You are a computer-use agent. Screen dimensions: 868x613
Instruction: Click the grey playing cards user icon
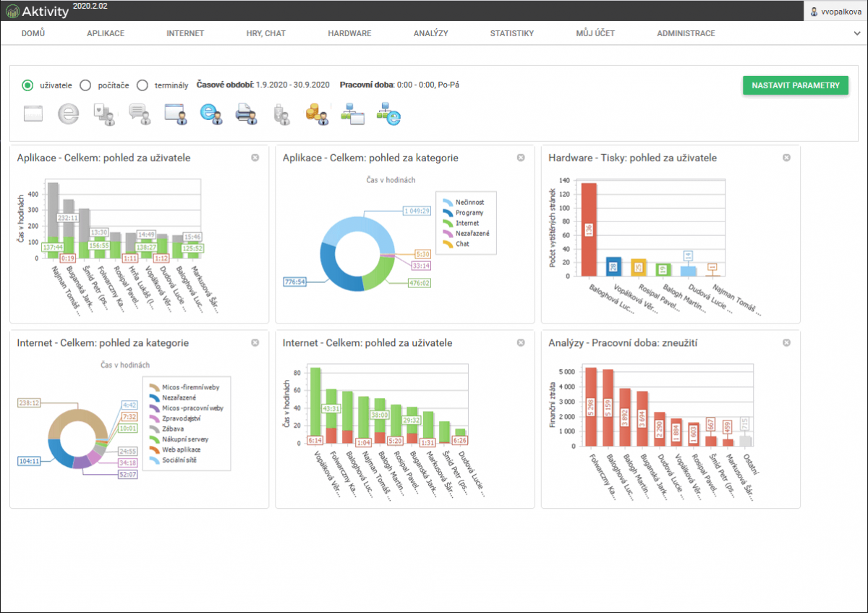(x=104, y=114)
